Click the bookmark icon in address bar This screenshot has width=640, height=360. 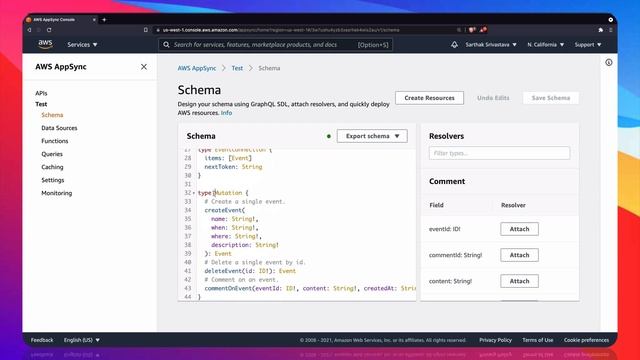tap(146, 30)
